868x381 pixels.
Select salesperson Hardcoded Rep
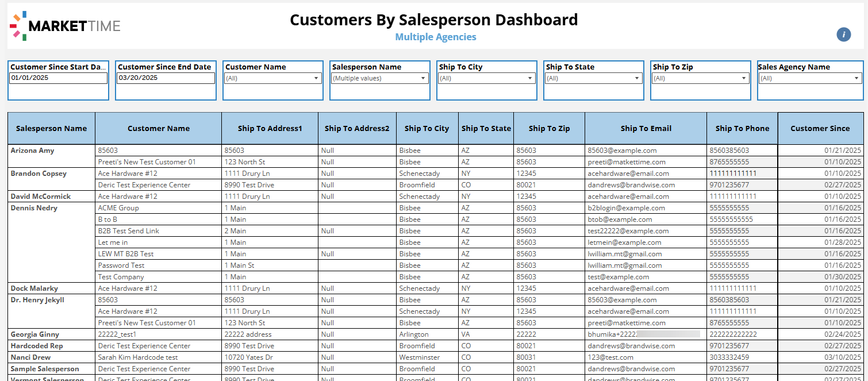(37, 346)
